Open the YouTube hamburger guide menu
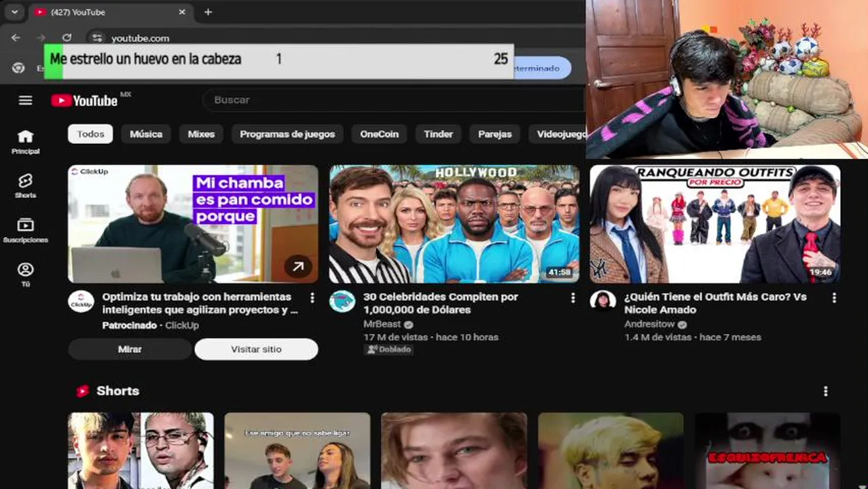 [x=25, y=101]
